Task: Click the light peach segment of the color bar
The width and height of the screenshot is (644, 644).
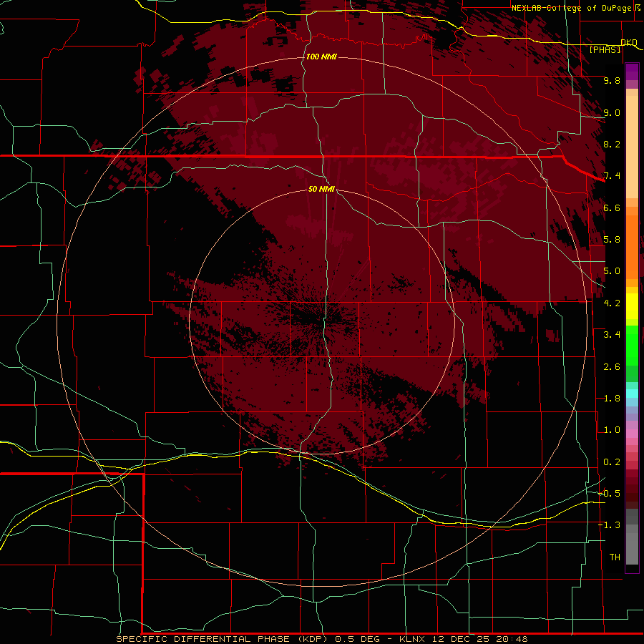Action: point(632,147)
